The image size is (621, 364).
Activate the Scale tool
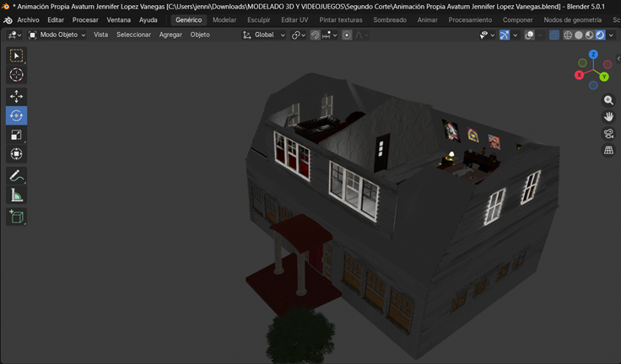pos(16,135)
